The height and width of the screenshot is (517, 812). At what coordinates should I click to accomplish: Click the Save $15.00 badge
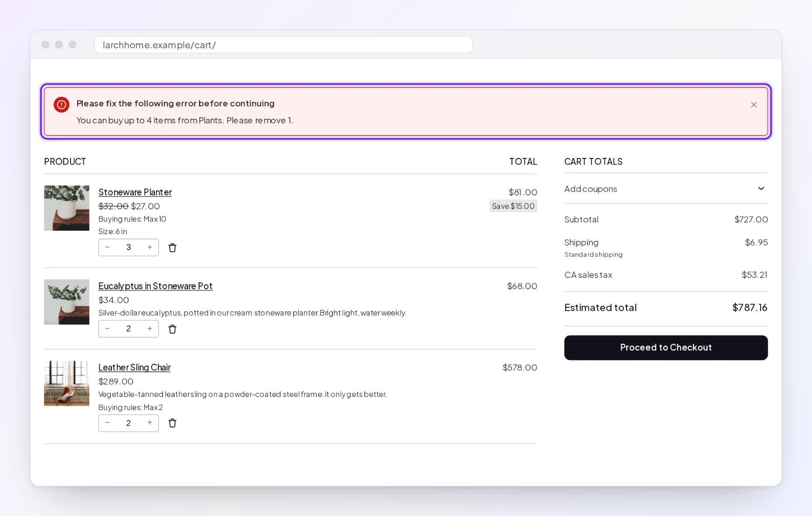point(513,206)
